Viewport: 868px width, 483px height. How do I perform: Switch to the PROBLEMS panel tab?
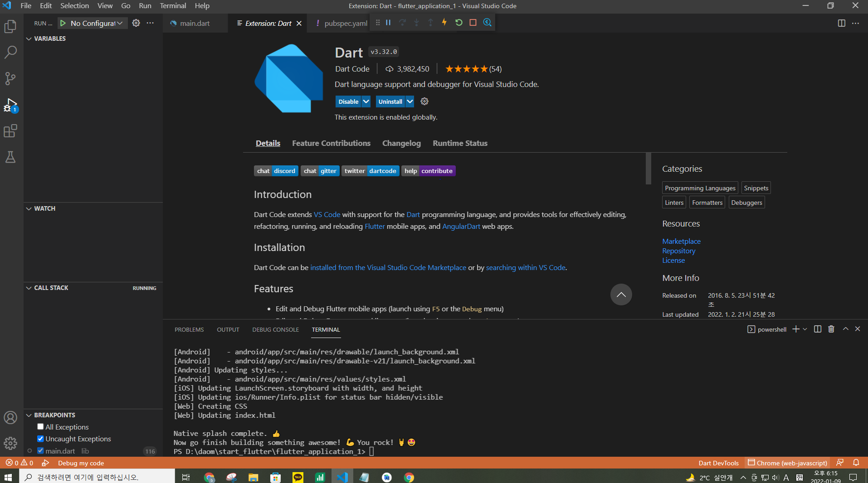[189, 329]
